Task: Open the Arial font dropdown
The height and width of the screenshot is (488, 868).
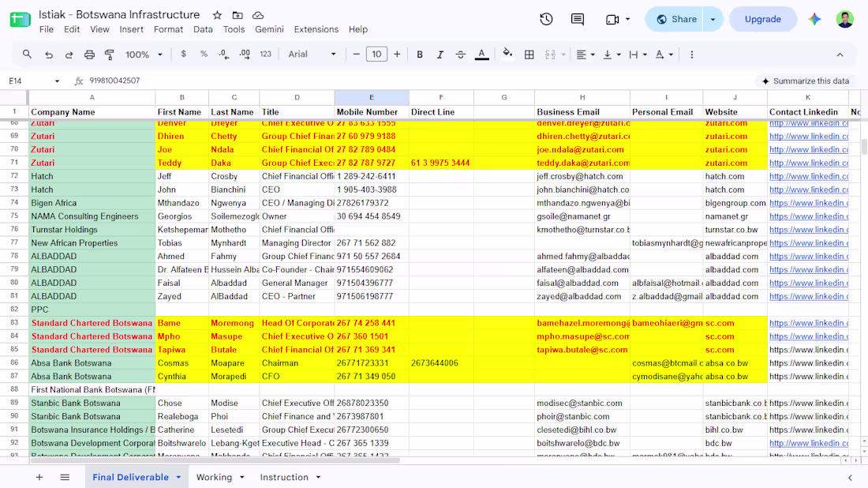Action: point(312,54)
